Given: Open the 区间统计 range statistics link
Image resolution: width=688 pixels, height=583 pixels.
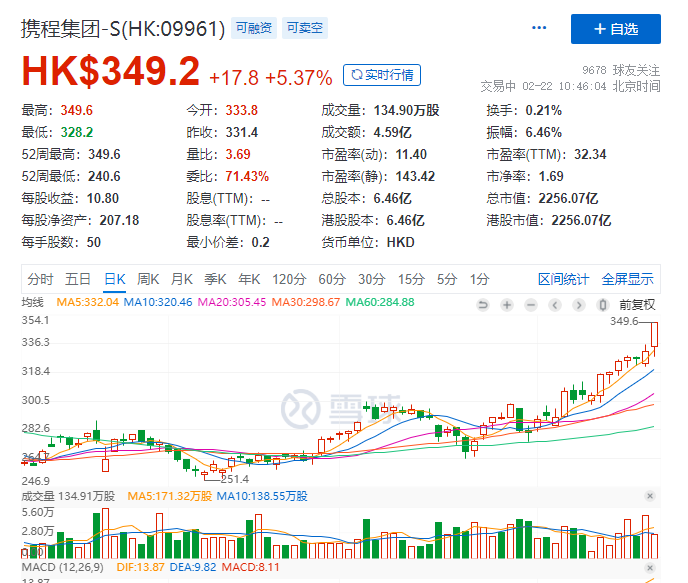Looking at the screenshot, I should 563,279.
